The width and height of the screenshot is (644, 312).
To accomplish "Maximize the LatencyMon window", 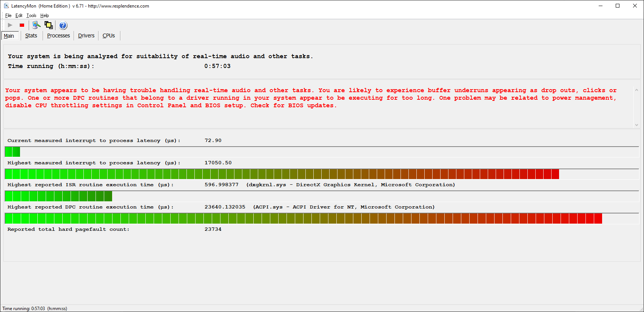I will tap(618, 6).
